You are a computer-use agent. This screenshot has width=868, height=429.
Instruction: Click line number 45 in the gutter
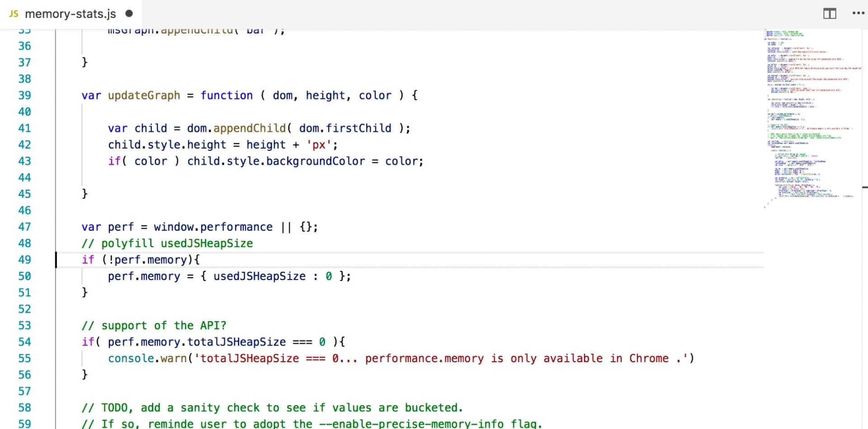tap(25, 194)
